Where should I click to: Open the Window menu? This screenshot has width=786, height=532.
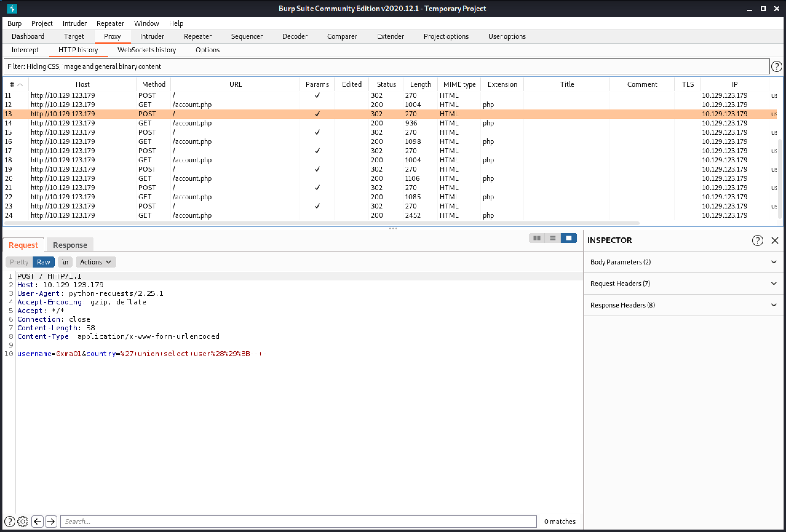point(146,23)
